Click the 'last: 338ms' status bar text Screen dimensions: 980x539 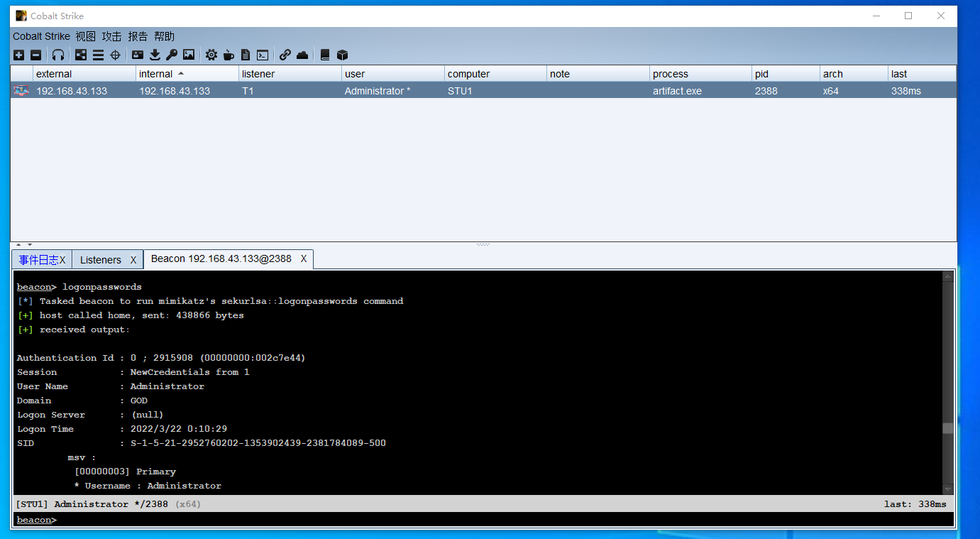coord(915,504)
